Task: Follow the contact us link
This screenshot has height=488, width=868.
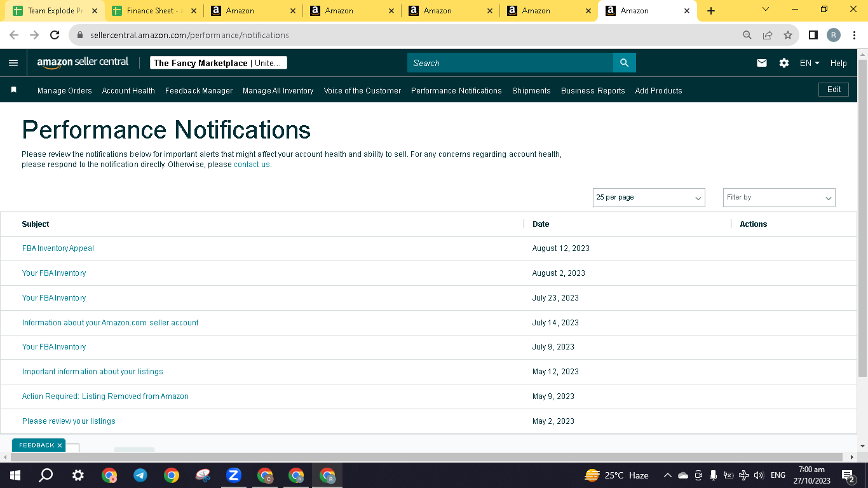Action: click(x=252, y=165)
